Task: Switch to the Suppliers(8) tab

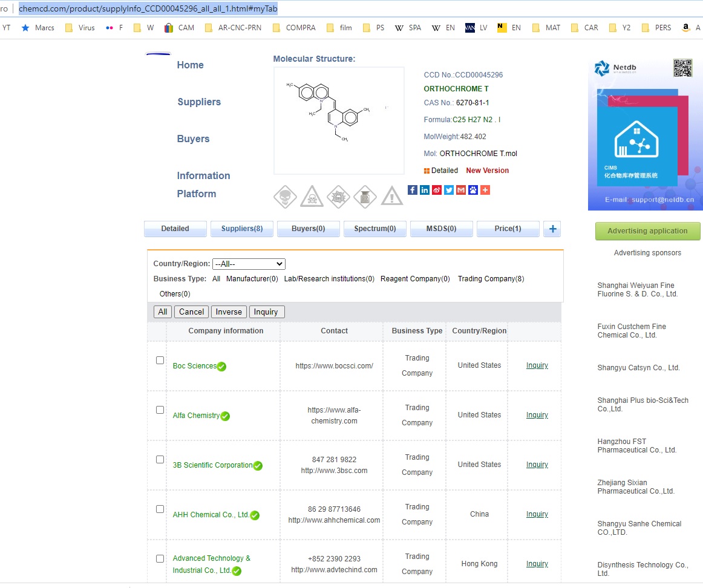Action: coord(241,229)
